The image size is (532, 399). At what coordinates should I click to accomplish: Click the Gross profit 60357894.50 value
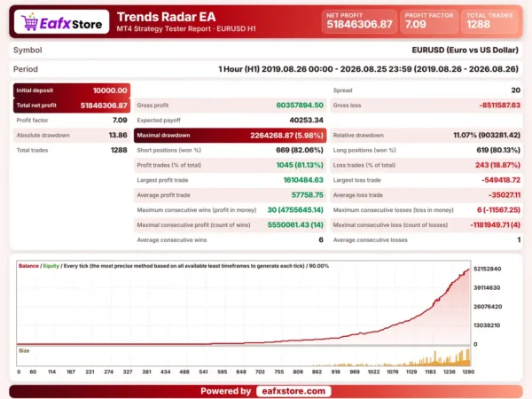[x=300, y=106]
